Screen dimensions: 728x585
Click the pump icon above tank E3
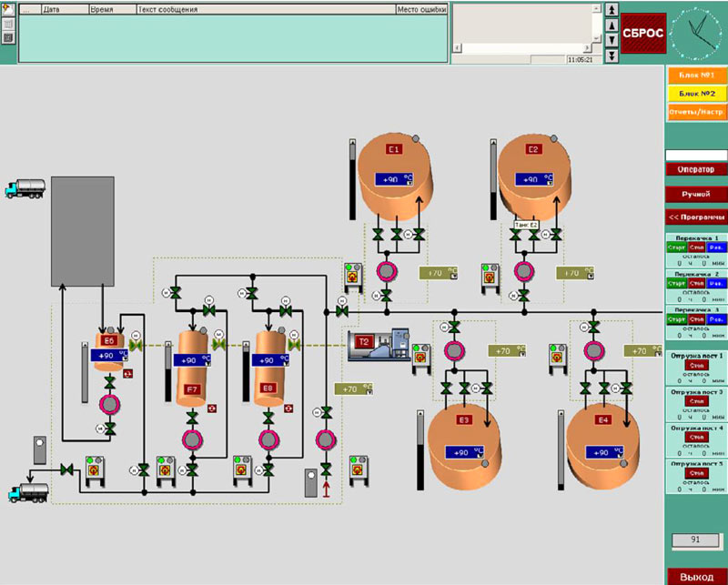click(453, 350)
